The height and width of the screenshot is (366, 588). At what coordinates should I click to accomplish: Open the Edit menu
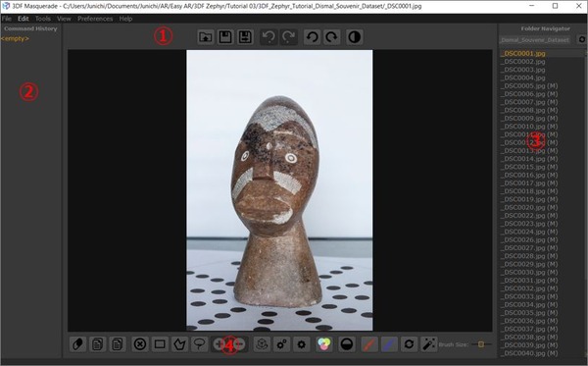24,19
